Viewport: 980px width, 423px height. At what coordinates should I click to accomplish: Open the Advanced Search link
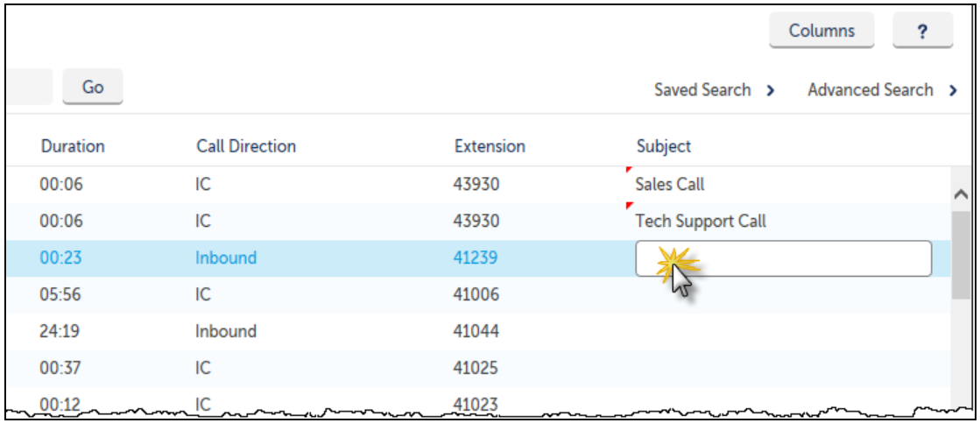[x=870, y=90]
